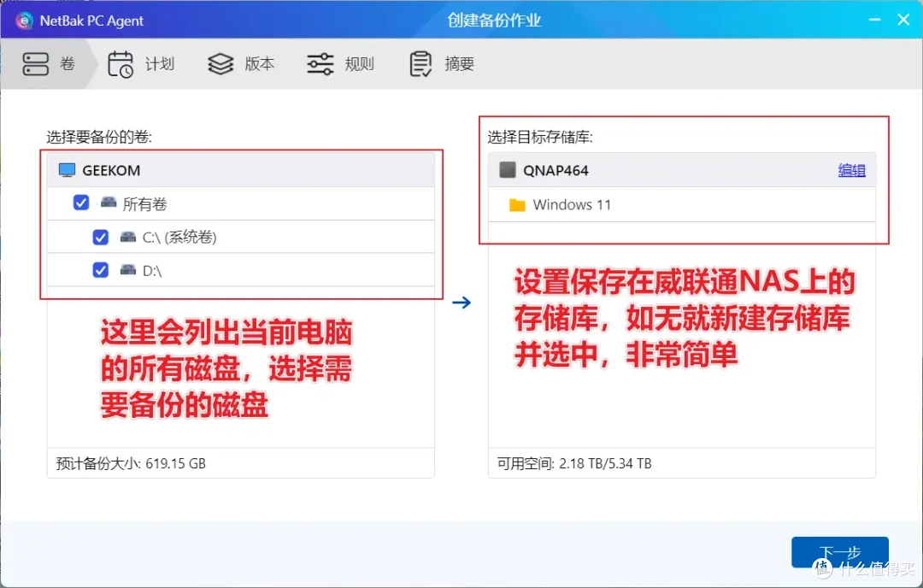
Task: Click the GEEKOM computer monitor icon
Action: click(x=68, y=170)
